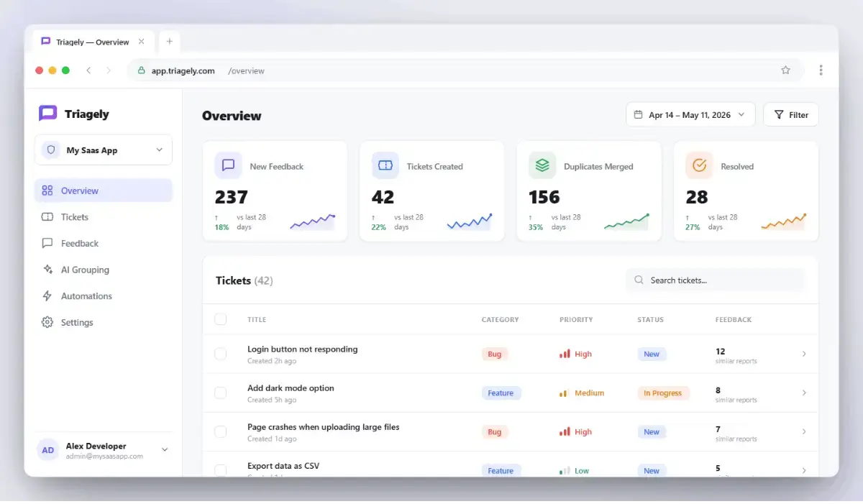Image resolution: width=863 pixels, height=504 pixels.
Task: Click the AD user avatar
Action: coord(47,450)
